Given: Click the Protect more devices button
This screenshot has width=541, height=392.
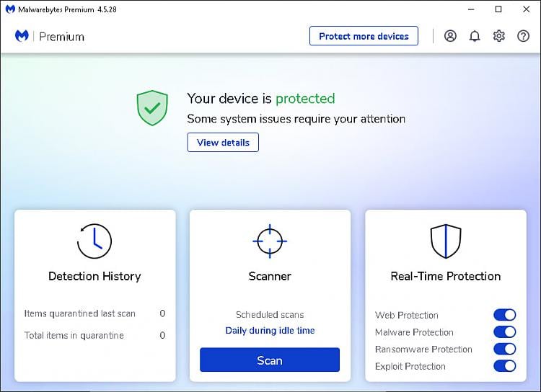Looking at the screenshot, I should coord(364,36).
